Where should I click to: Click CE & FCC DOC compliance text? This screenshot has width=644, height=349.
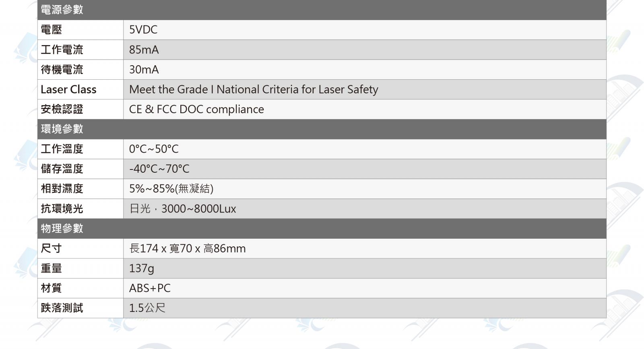click(196, 109)
